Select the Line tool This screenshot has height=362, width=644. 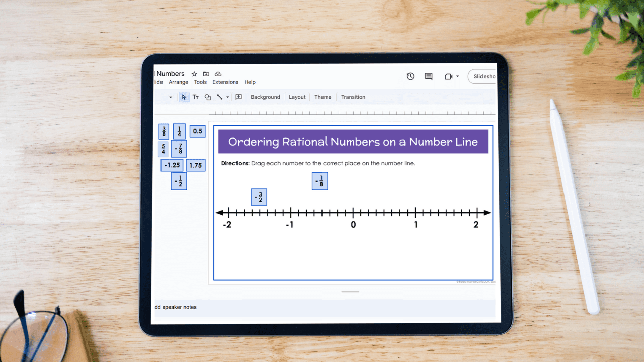(x=219, y=97)
